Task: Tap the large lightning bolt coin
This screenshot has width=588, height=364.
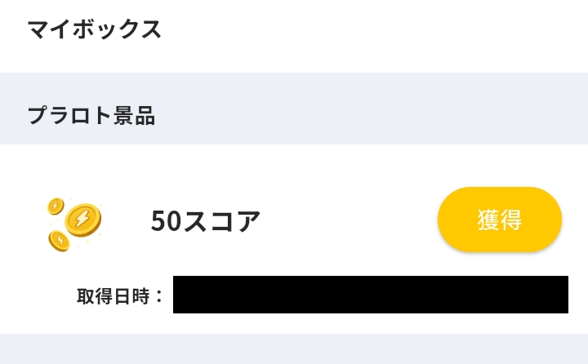Action: pyautogui.click(x=82, y=220)
